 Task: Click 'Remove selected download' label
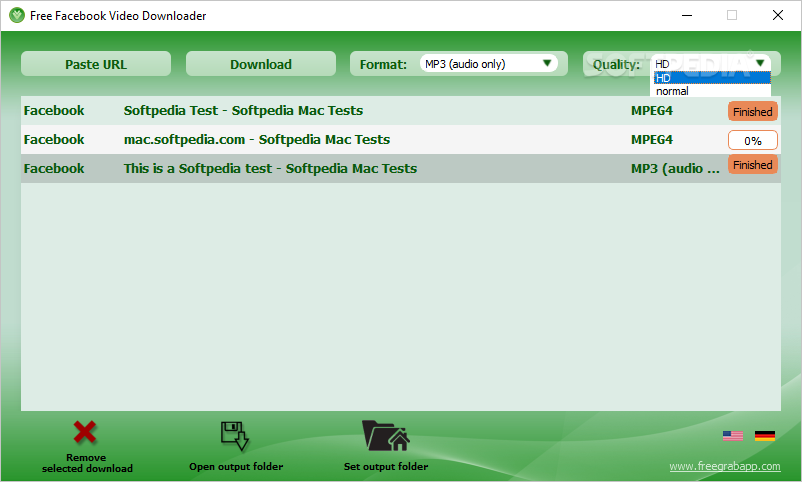[x=87, y=463]
